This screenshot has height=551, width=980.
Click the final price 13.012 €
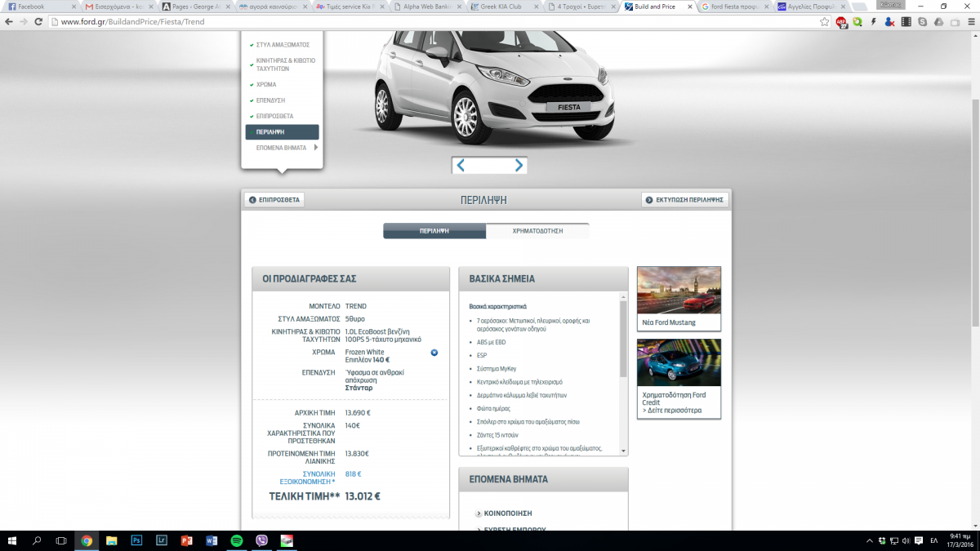point(363,495)
